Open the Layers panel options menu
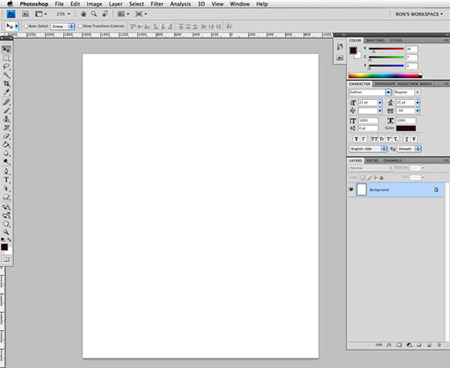Screen dimensions: 450x368 click(446, 160)
